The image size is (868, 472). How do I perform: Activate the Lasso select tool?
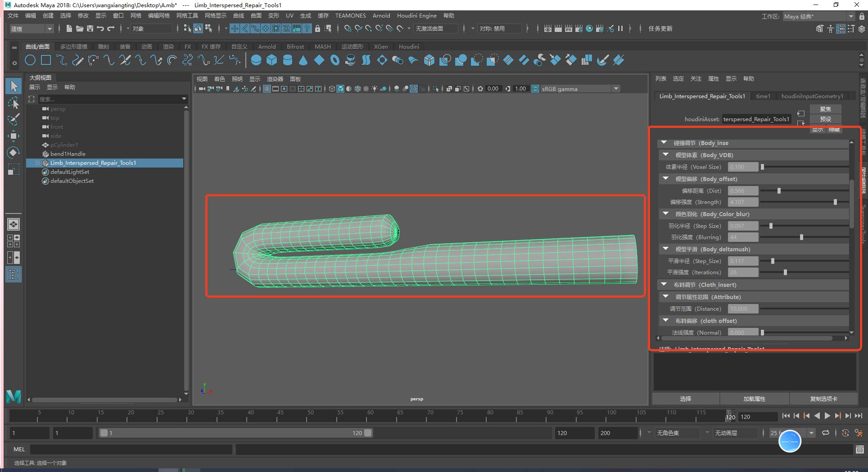pos(14,103)
